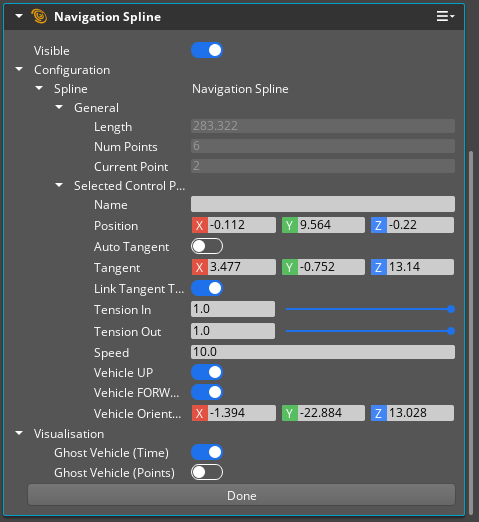
Task: Click the "Auto Tangent" label
Action: 131,247
